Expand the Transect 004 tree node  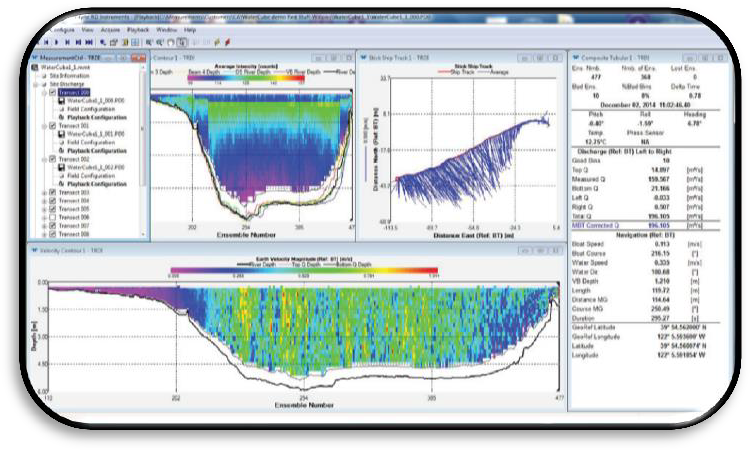(x=42, y=201)
